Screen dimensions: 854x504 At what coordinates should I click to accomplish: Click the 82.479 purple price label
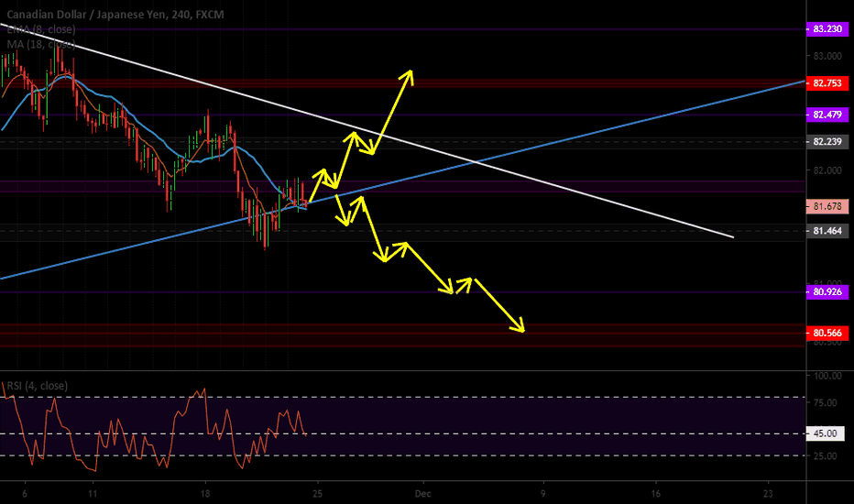[827, 115]
